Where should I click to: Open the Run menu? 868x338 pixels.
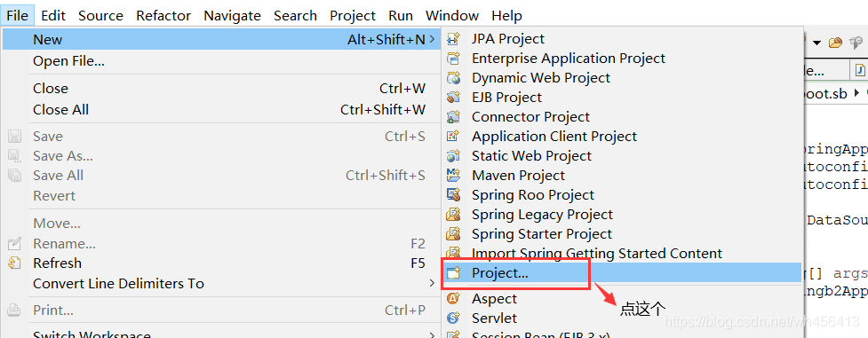[x=401, y=15]
